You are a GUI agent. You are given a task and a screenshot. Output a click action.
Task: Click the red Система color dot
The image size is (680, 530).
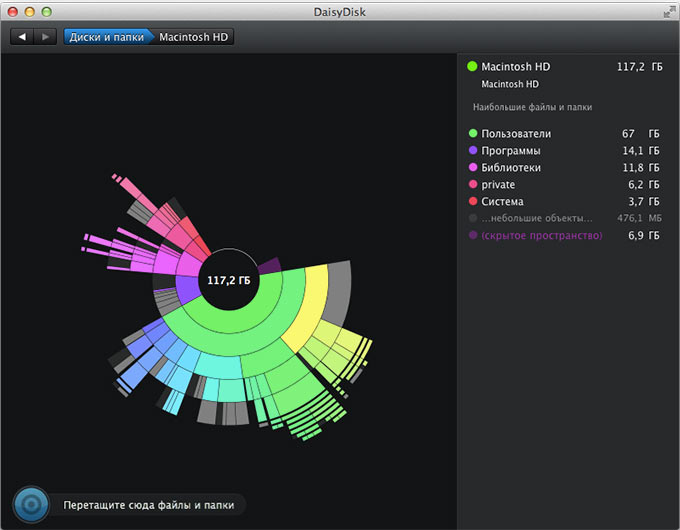click(x=473, y=201)
